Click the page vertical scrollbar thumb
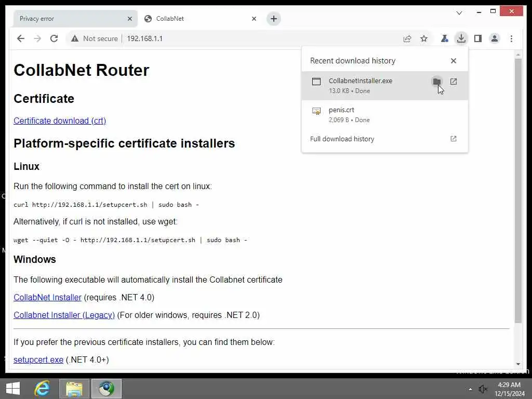This screenshot has height=399, width=532. [x=518, y=191]
